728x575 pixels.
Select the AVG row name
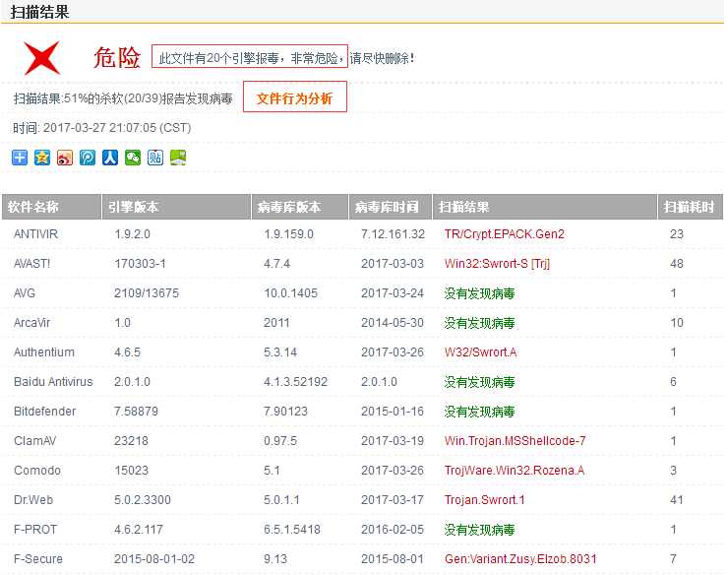point(25,293)
